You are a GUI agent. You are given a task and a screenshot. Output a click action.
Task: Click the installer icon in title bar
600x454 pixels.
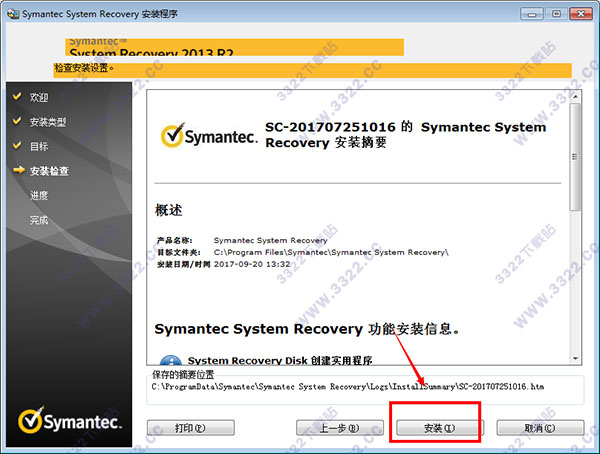point(13,14)
